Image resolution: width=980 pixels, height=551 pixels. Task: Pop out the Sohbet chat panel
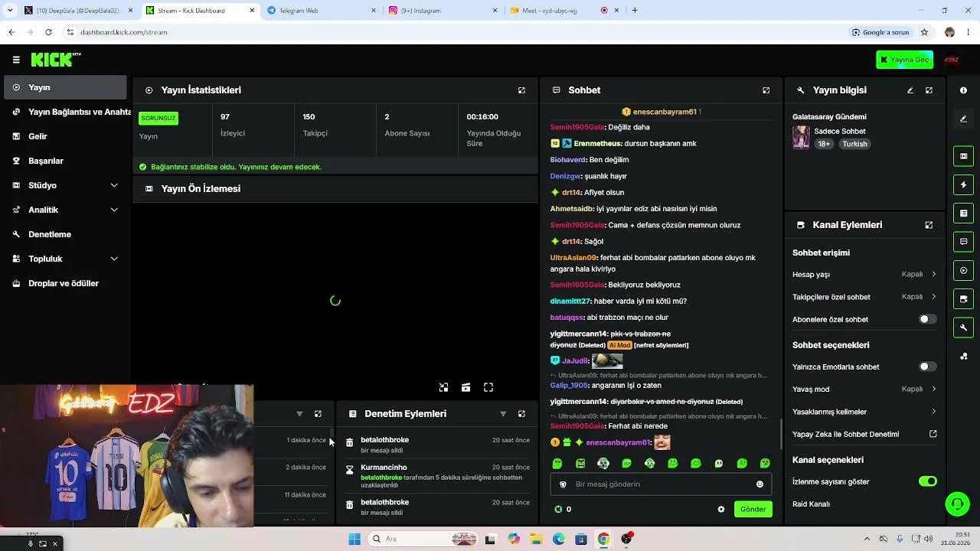coord(766,90)
